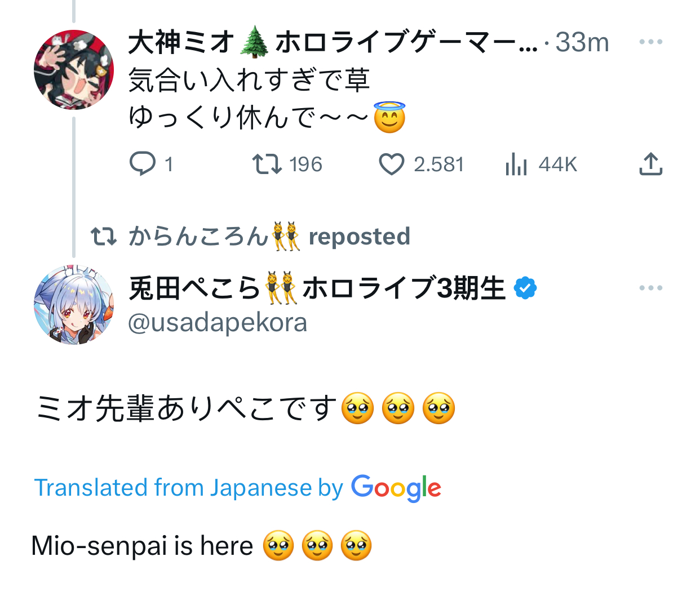View analytics via the bar chart icon
The height and width of the screenshot is (592, 700).
[516, 164]
